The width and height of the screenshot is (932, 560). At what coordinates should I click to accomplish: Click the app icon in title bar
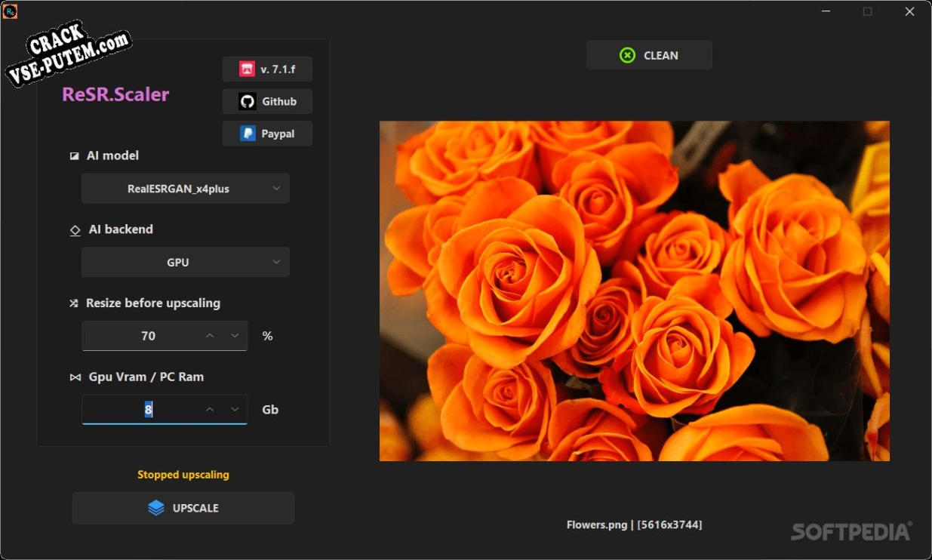[x=10, y=11]
